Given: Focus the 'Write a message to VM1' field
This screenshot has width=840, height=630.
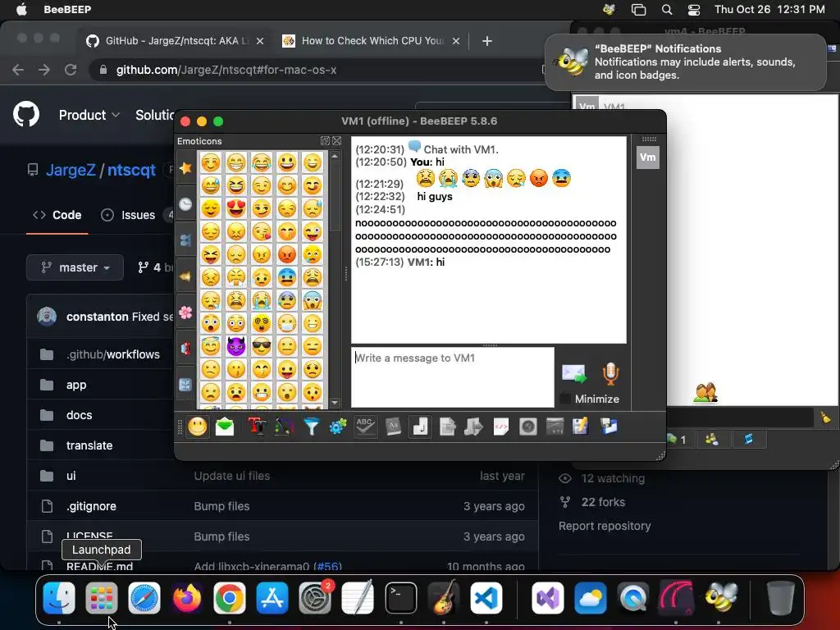Looking at the screenshot, I should (x=453, y=377).
